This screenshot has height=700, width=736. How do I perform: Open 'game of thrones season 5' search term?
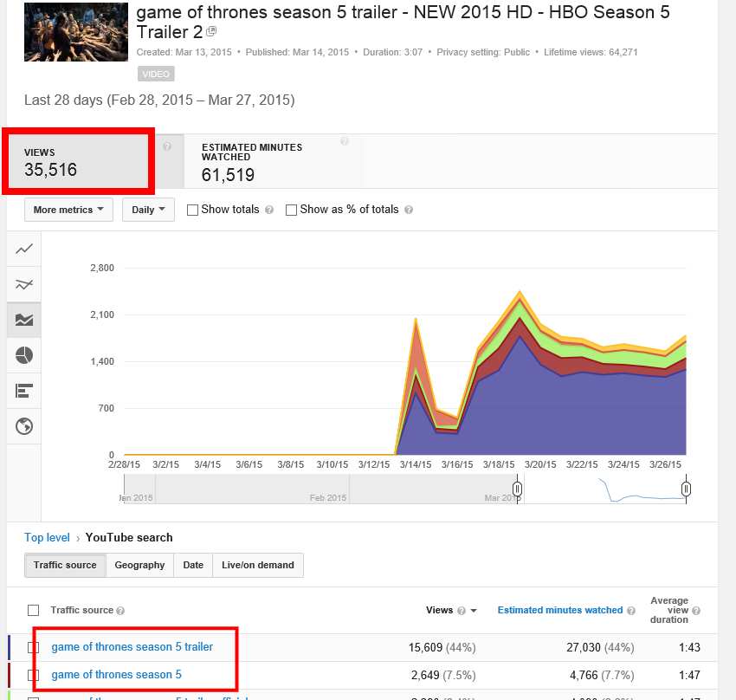(x=116, y=675)
